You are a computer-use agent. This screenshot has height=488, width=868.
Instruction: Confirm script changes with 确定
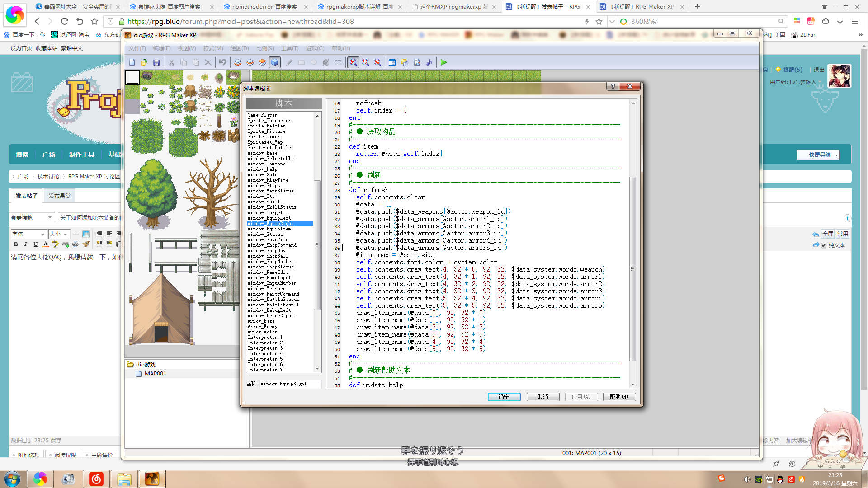[x=504, y=397]
